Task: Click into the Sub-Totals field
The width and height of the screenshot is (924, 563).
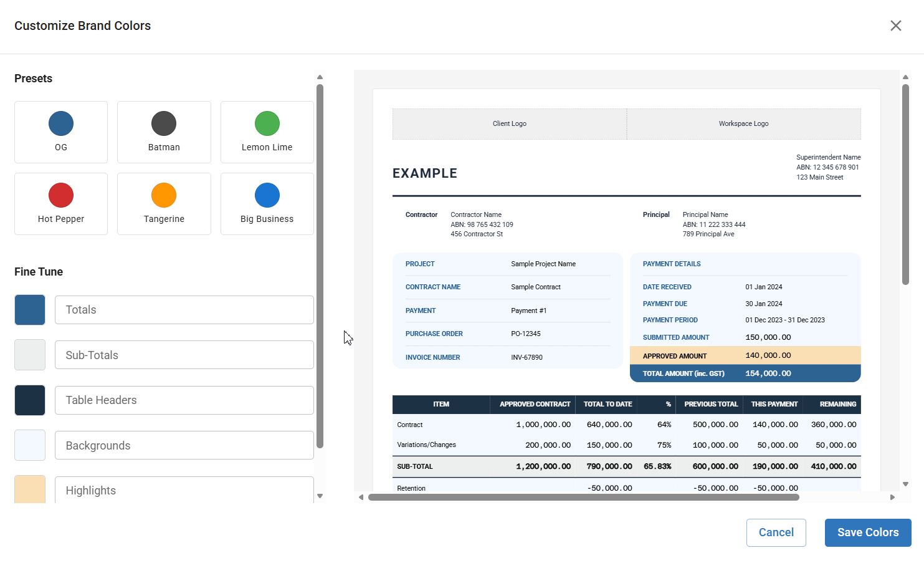Action: click(184, 355)
